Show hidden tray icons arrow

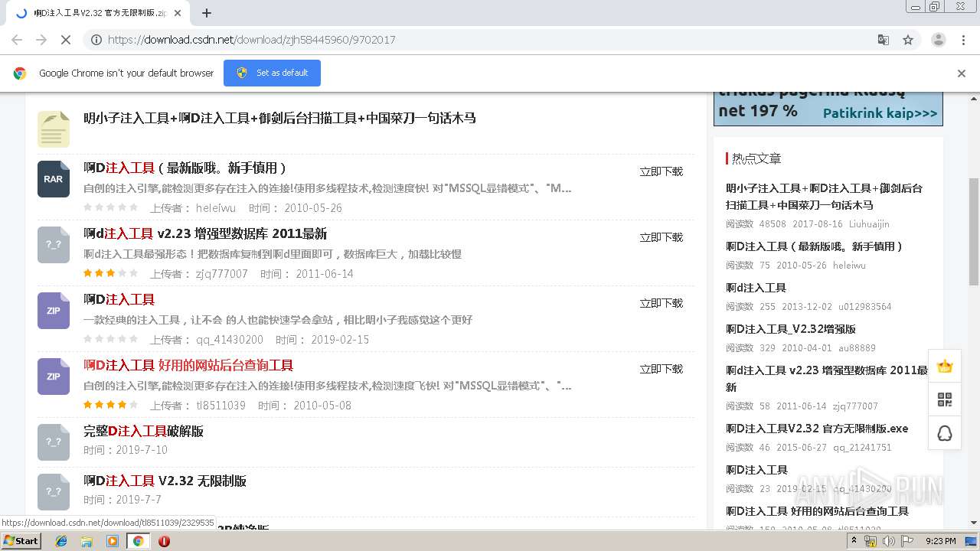[854, 541]
